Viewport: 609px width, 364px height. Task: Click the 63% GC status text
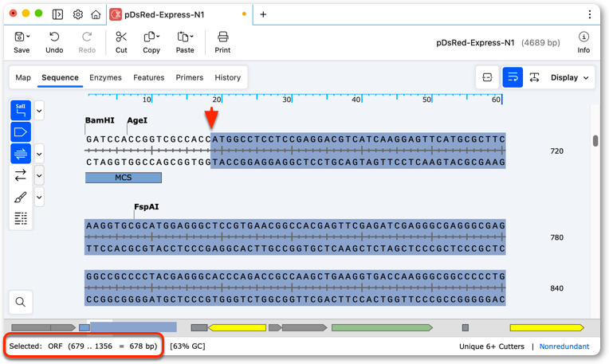187,346
